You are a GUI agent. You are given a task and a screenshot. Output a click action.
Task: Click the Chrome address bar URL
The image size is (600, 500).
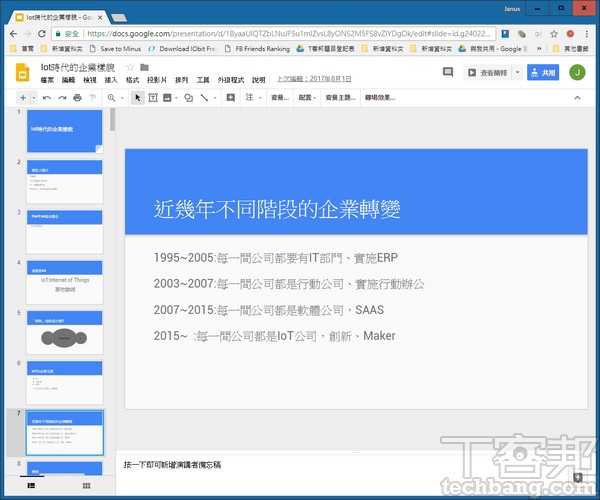[x=289, y=34]
